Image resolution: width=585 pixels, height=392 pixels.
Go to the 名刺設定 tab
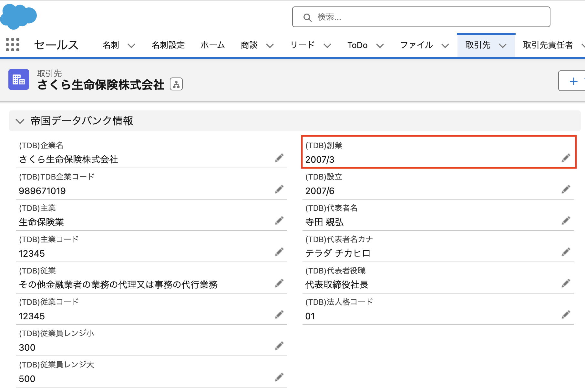point(168,45)
